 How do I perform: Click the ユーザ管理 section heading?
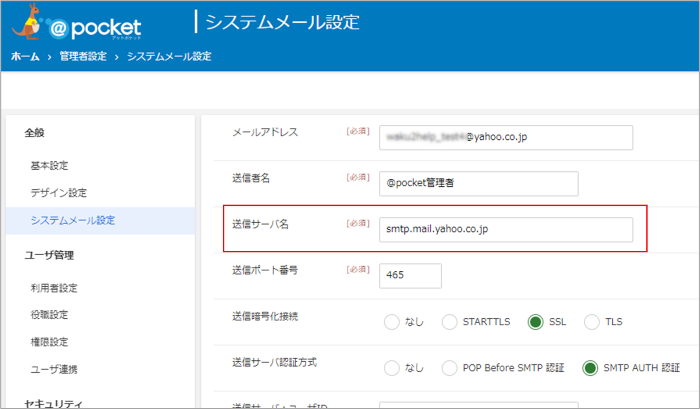tap(49, 255)
